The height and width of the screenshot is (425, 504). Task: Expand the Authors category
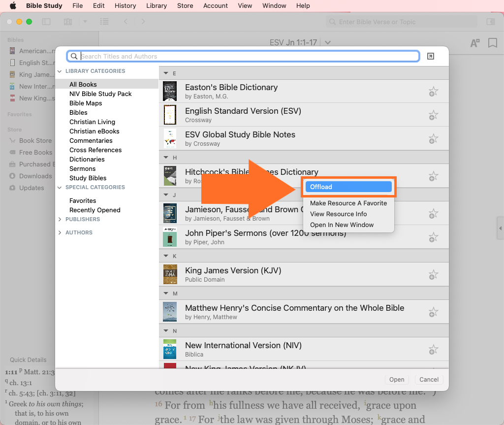60,232
